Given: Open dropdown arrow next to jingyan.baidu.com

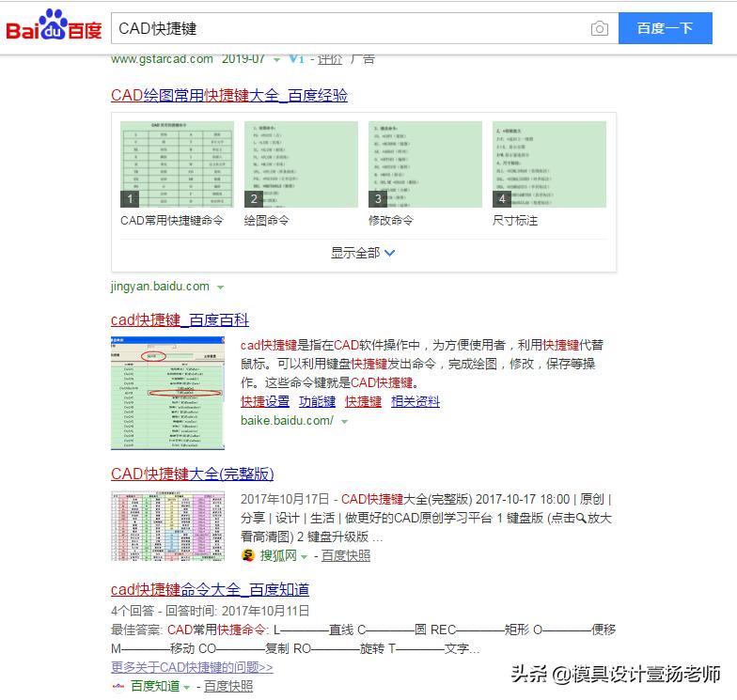Looking at the screenshot, I should coord(220,288).
